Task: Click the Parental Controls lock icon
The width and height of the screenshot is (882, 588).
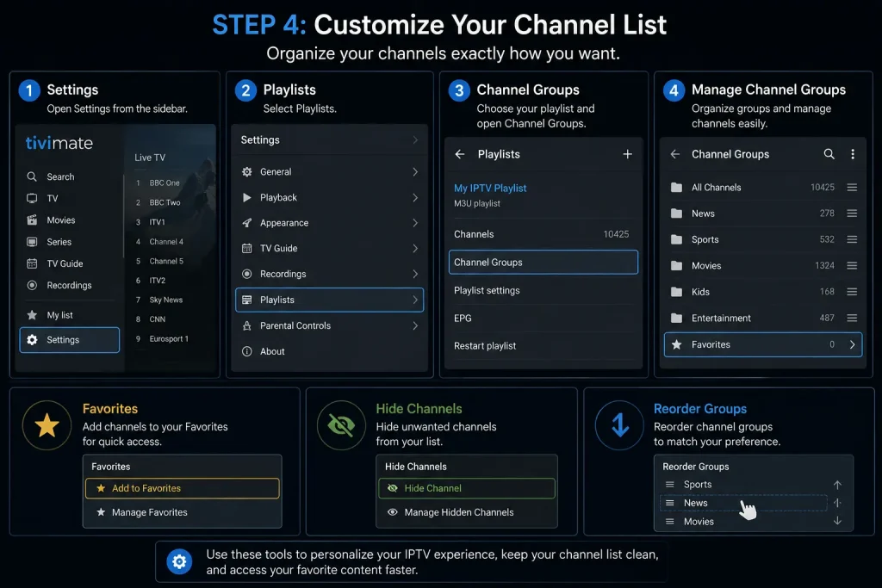Action: (246, 325)
